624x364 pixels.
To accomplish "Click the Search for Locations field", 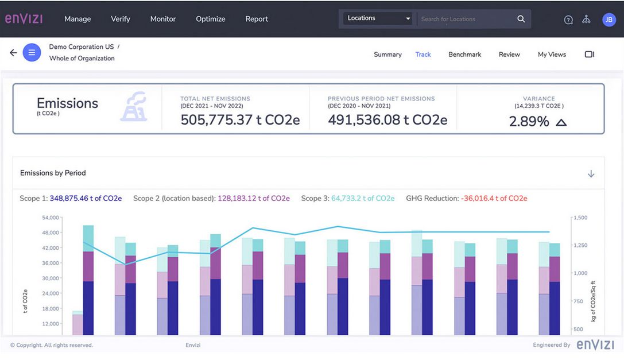I will (x=465, y=19).
